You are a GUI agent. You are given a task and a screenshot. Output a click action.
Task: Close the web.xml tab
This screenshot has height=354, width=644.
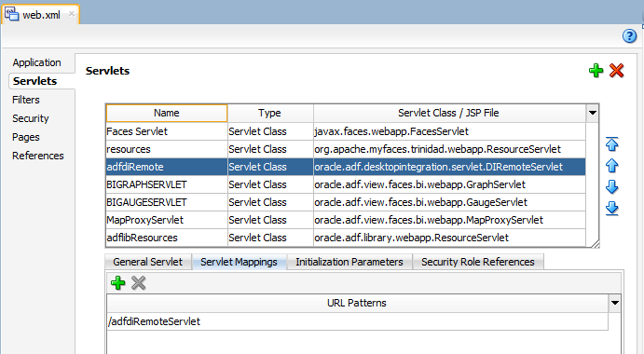tap(72, 14)
